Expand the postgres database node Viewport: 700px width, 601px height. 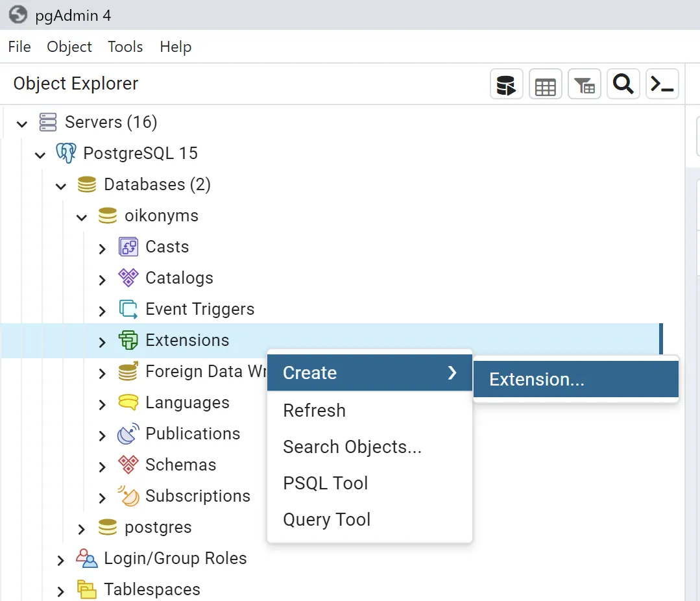(82, 528)
